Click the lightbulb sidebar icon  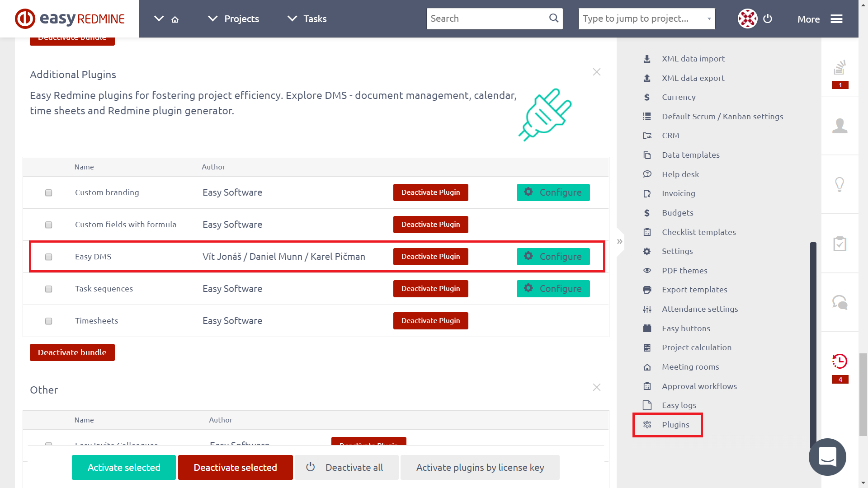tap(840, 184)
